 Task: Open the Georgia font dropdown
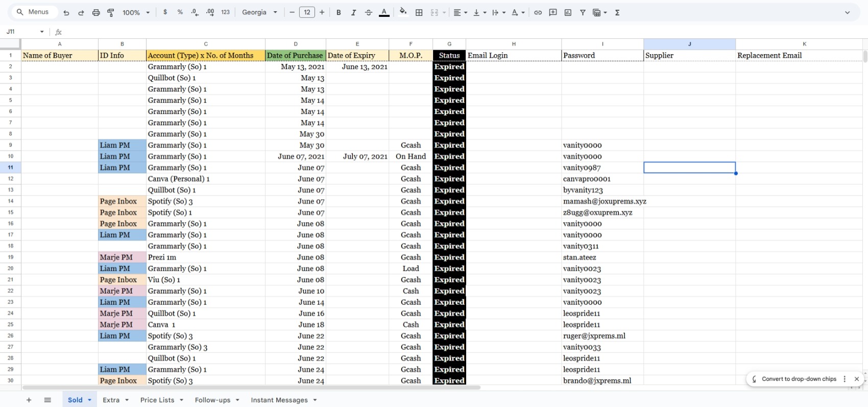point(259,12)
